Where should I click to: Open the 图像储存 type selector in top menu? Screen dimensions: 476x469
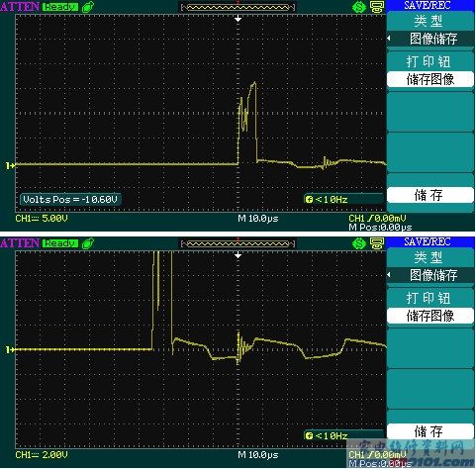(x=430, y=39)
